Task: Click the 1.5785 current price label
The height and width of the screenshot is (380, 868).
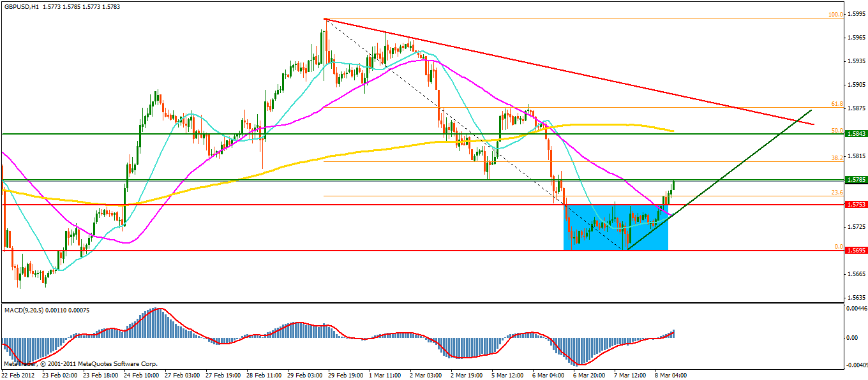Action: 855,180
